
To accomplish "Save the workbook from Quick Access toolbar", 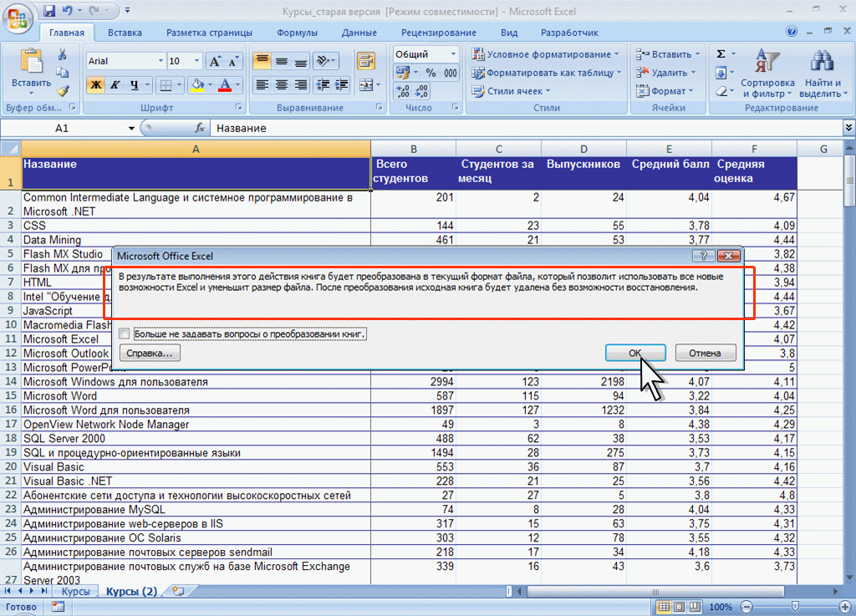I will 48,10.
